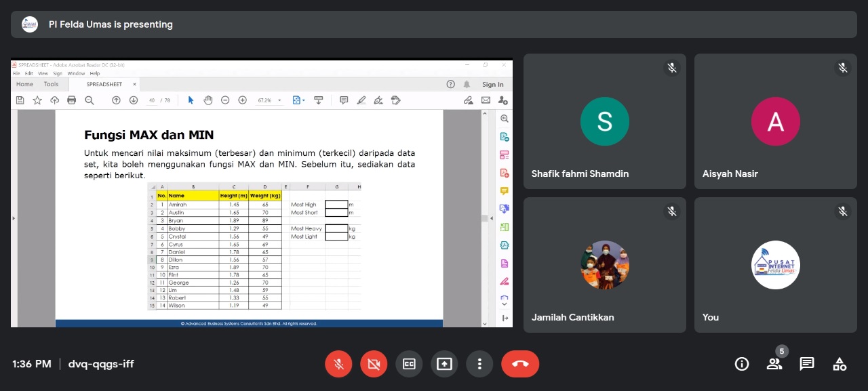Click the Acrobat Print file icon
This screenshot has height=391, width=868.
click(72, 100)
